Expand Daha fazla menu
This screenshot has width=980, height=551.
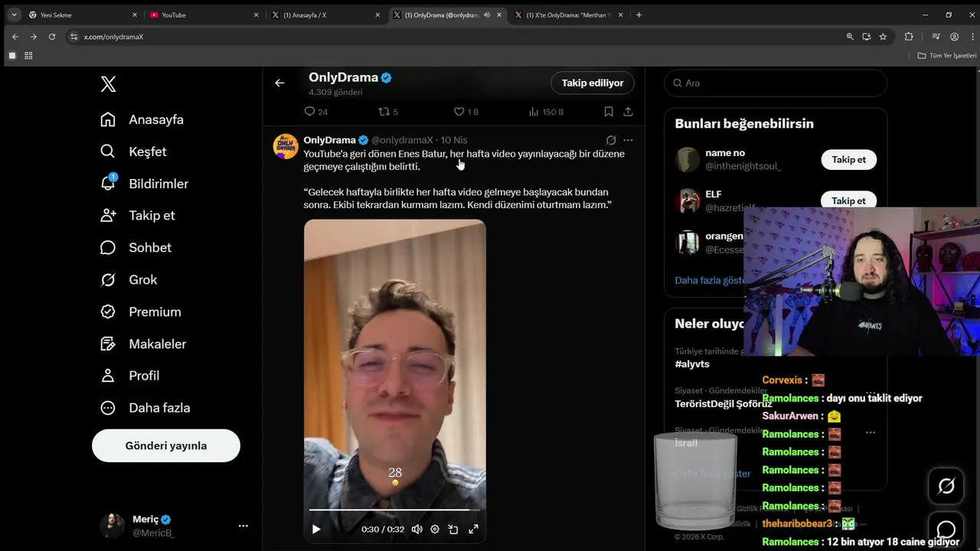click(x=145, y=407)
